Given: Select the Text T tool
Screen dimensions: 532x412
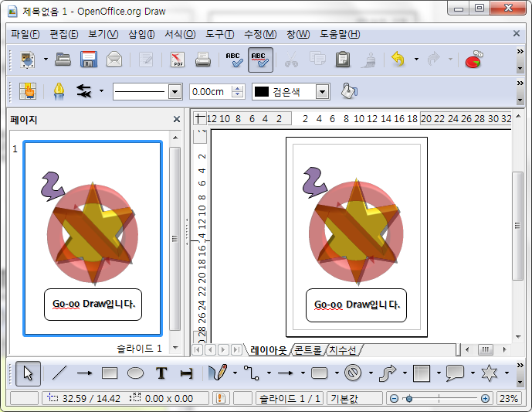Looking at the screenshot, I should tap(161, 373).
